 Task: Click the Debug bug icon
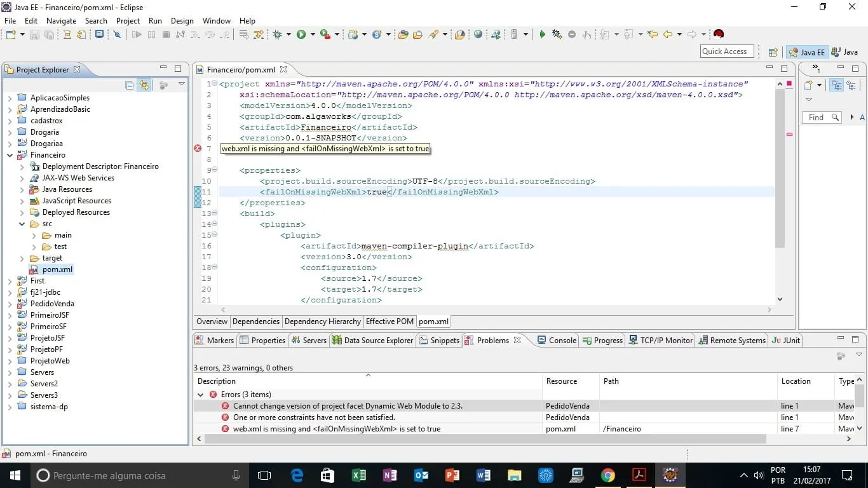278,34
